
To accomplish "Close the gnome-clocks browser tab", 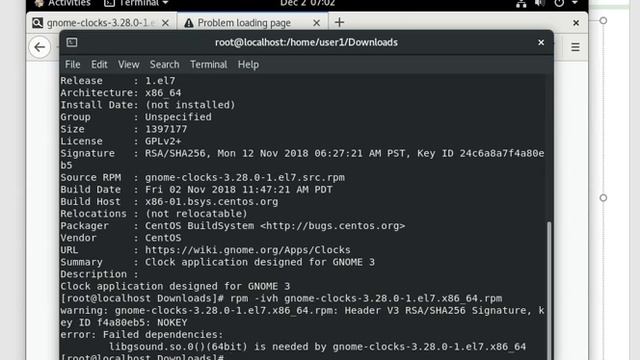I will point(165,23).
